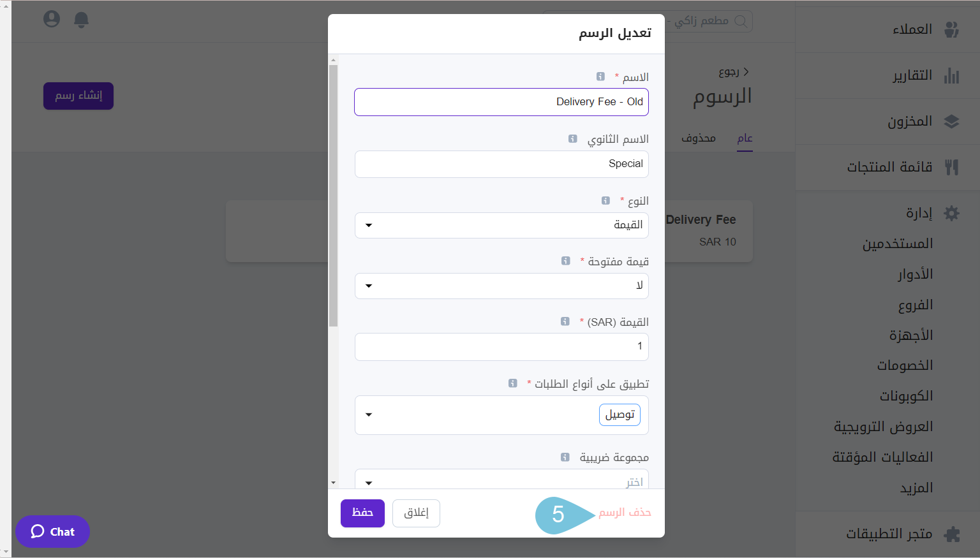Click the Manage (إدارة) gear icon
Screen dimensions: 980x558
click(x=951, y=213)
